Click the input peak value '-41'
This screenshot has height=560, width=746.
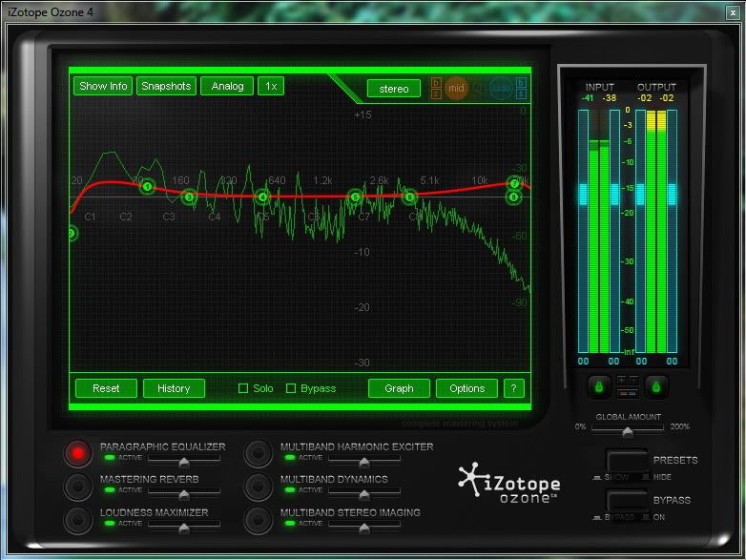tap(588, 98)
